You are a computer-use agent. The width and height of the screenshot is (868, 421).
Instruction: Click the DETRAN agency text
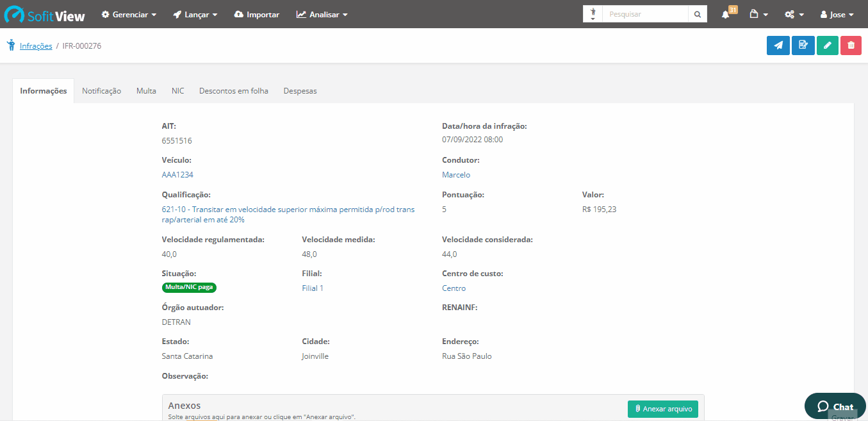click(176, 322)
